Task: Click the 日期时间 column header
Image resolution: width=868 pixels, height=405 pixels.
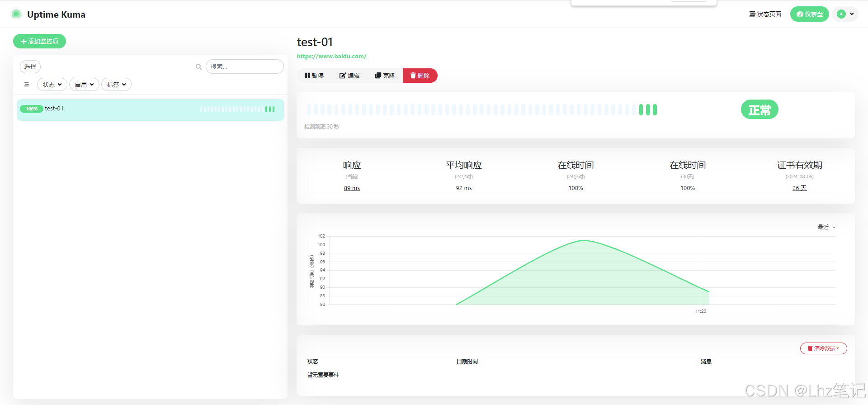Action: pyautogui.click(x=467, y=362)
